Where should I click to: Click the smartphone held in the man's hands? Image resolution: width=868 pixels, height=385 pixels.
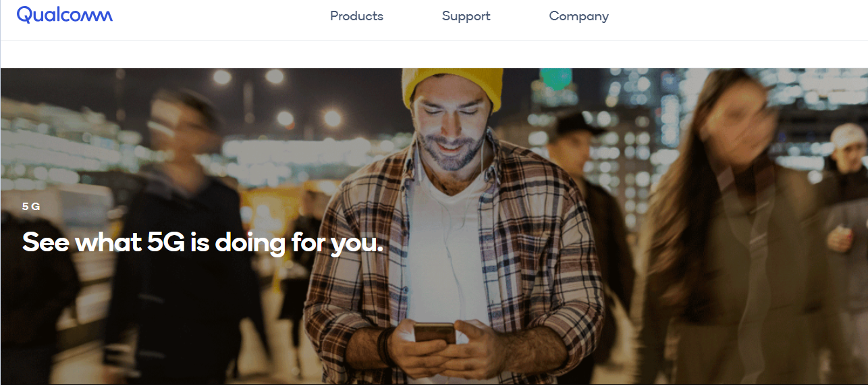(434, 333)
